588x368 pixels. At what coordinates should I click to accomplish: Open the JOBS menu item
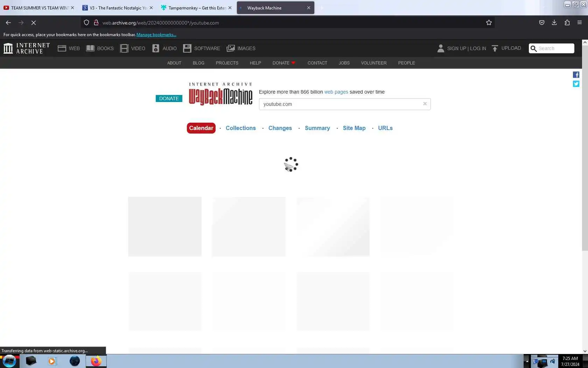click(344, 63)
